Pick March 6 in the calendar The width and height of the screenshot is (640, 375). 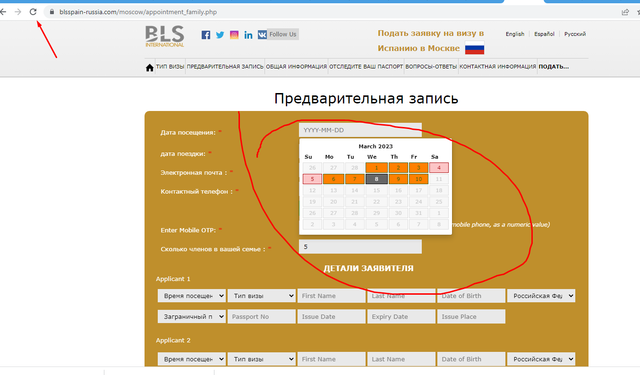pos(333,179)
